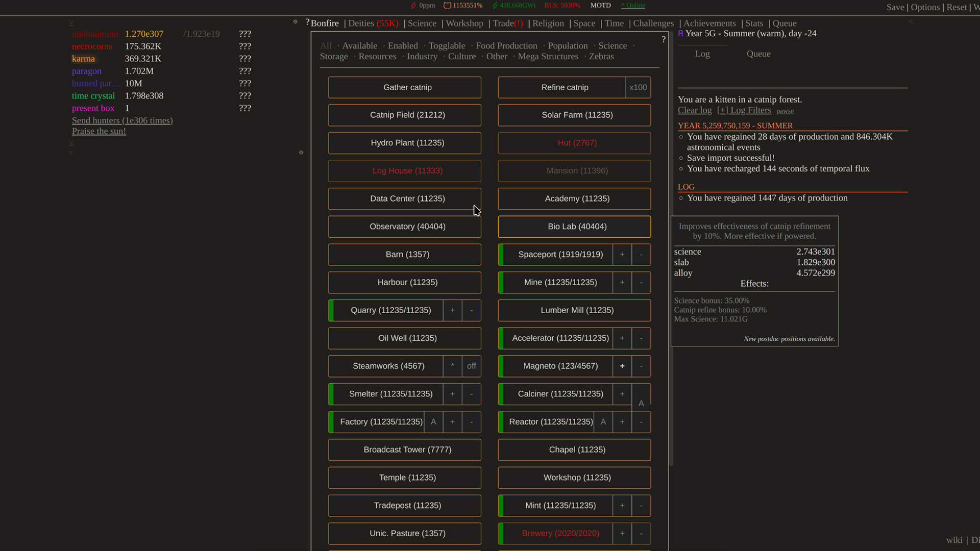Image resolution: width=980 pixels, height=551 pixels.
Task: Click the cat-face happiness icon in header
Action: click(447, 6)
